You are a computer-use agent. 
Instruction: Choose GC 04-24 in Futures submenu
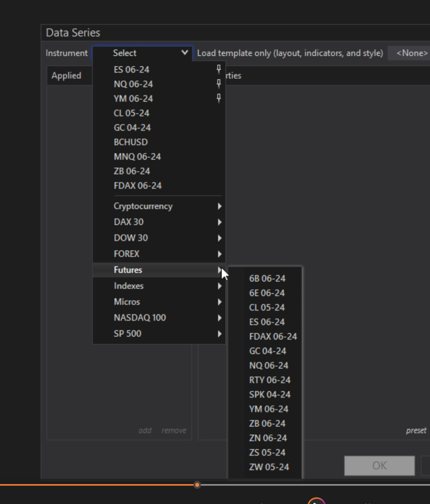tap(265, 351)
